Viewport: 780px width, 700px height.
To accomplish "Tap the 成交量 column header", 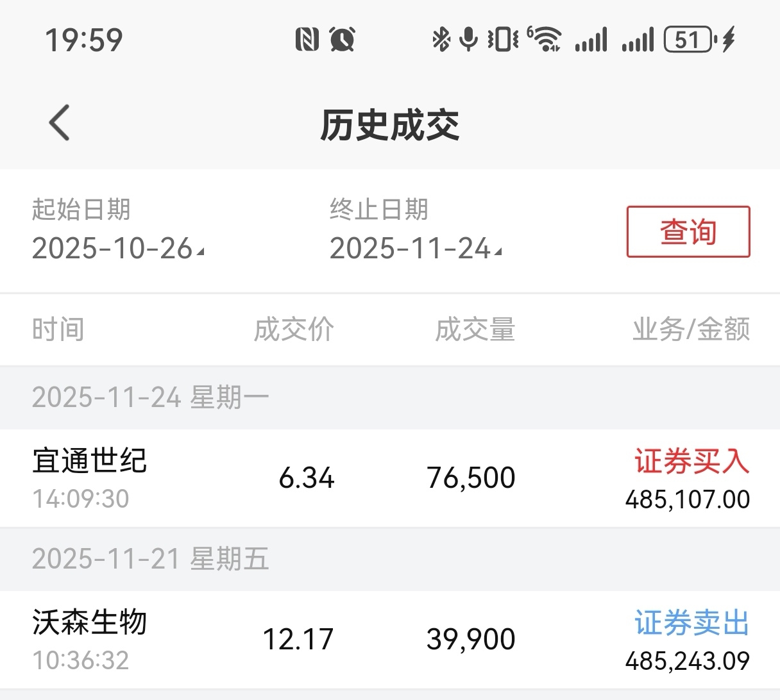I will coord(475,329).
